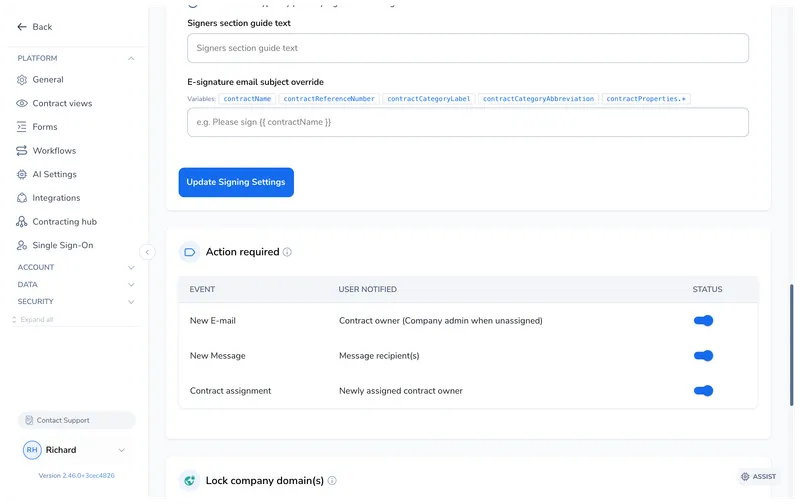Click Expand all in sidebar

[33, 319]
